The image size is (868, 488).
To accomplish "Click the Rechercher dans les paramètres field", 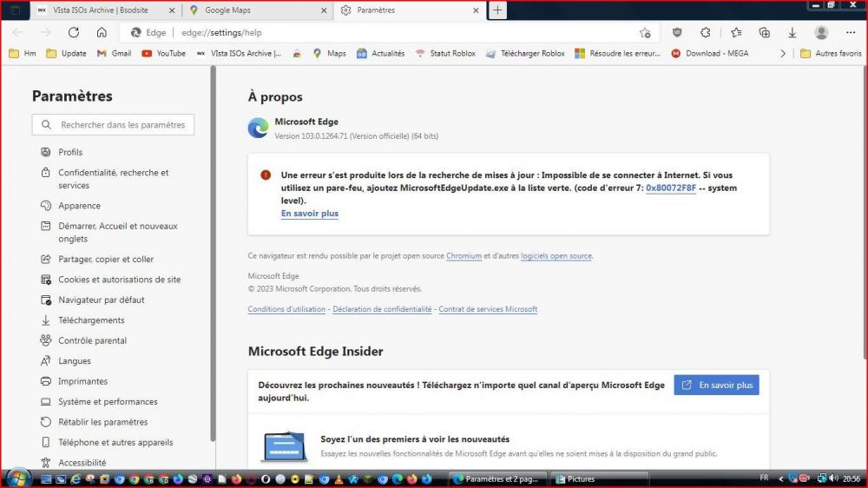I will tap(113, 125).
